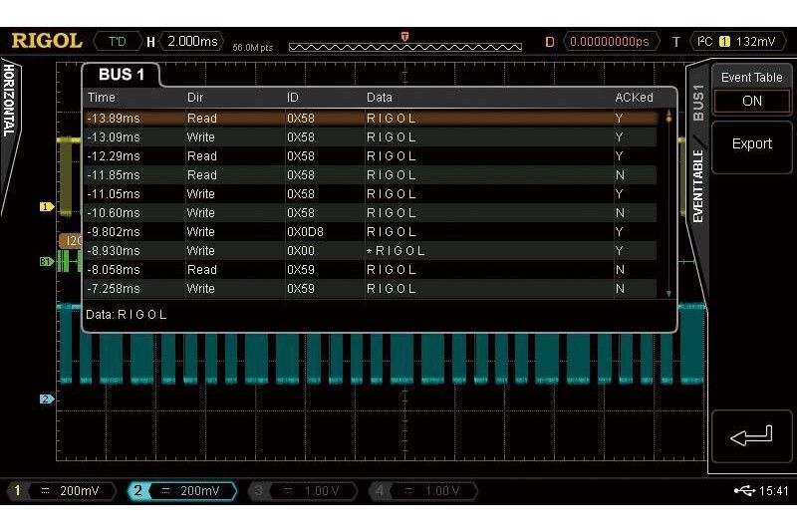
Task: Click the orange trigger position marker
Action: tap(403, 37)
